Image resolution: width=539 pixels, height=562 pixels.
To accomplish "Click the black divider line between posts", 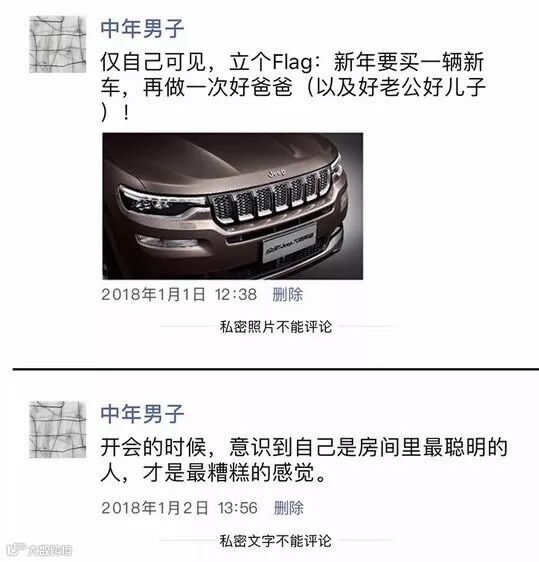I will point(276,368).
